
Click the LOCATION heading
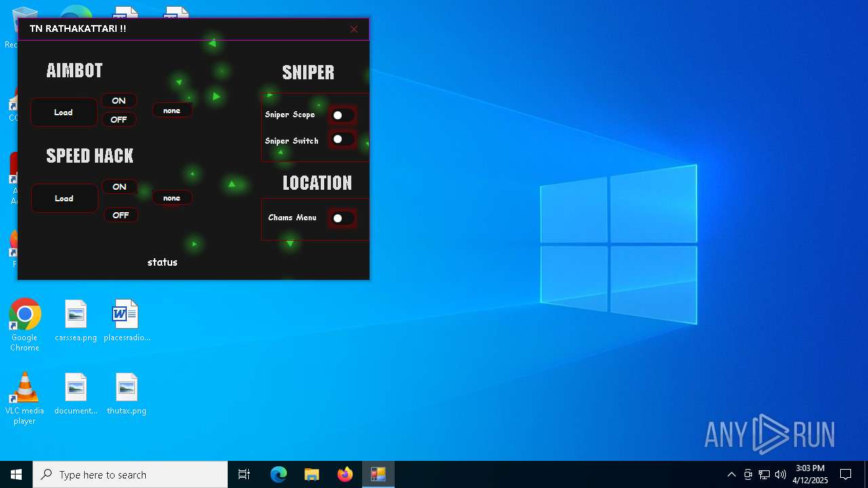coord(317,183)
